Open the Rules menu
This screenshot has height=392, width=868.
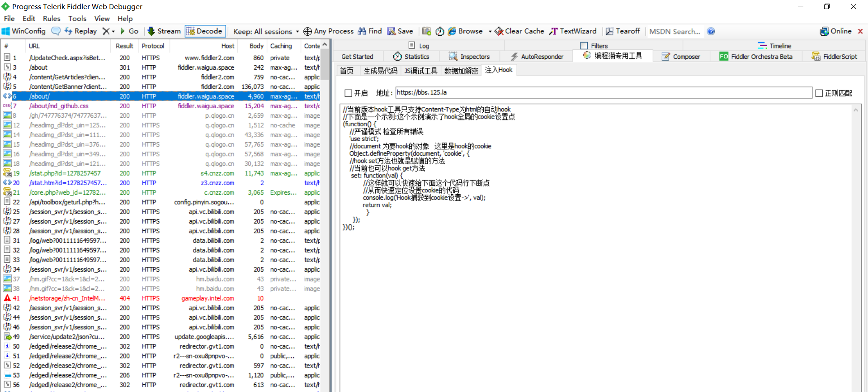[x=52, y=19]
